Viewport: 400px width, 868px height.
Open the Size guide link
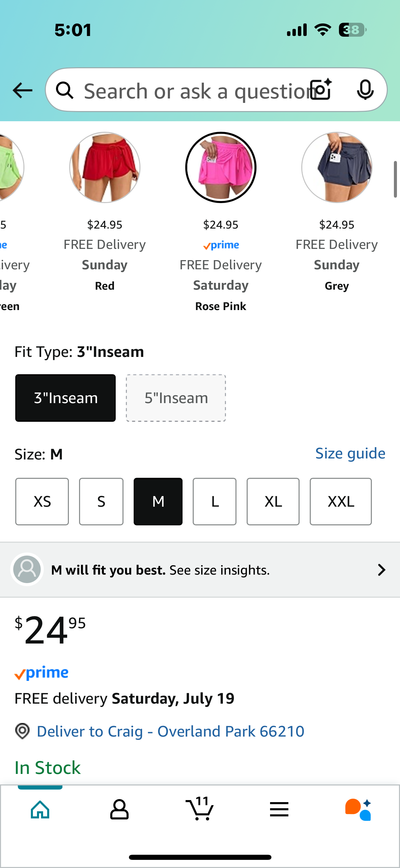pos(350,454)
